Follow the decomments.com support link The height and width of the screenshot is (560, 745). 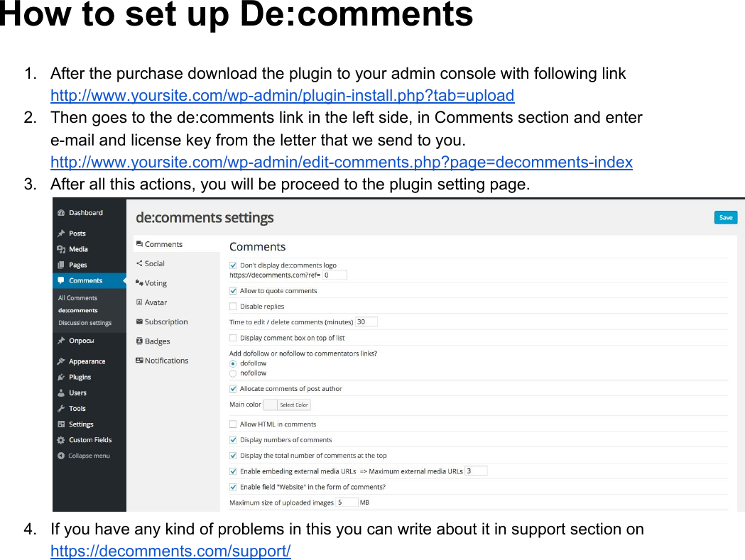coord(170,551)
